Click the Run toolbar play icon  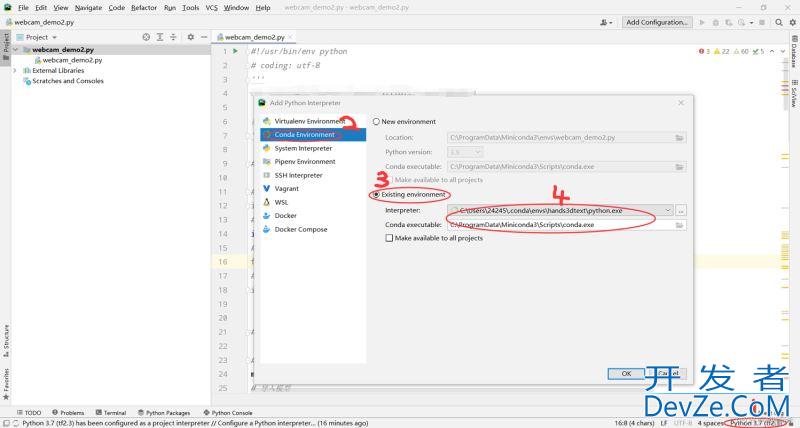coord(702,22)
